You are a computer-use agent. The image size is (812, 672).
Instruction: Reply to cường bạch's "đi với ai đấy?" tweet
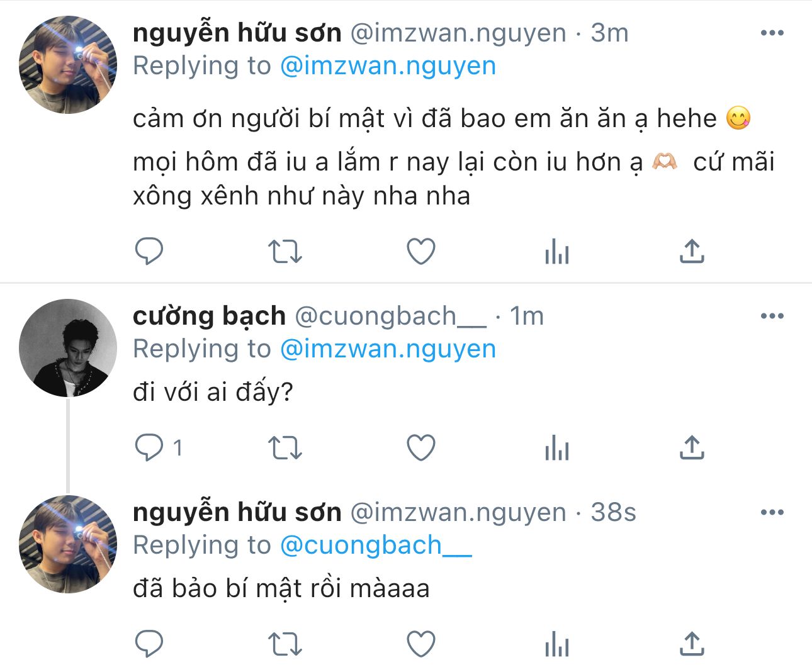coord(149,448)
